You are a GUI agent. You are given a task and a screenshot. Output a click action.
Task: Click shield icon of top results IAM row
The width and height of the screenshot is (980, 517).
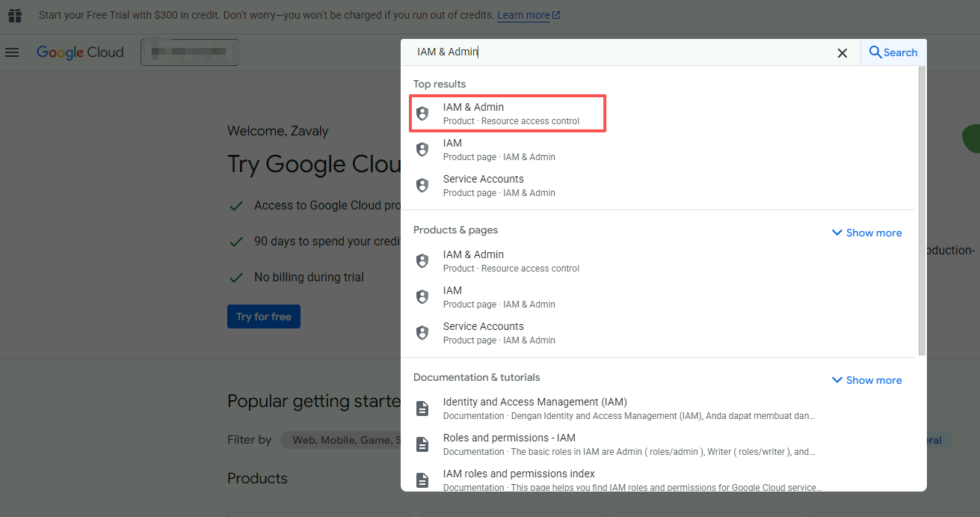(x=422, y=150)
